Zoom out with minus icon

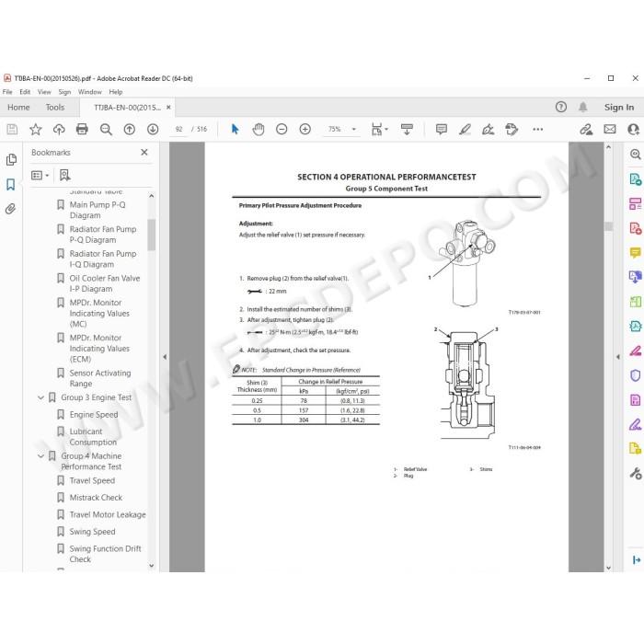282,130
